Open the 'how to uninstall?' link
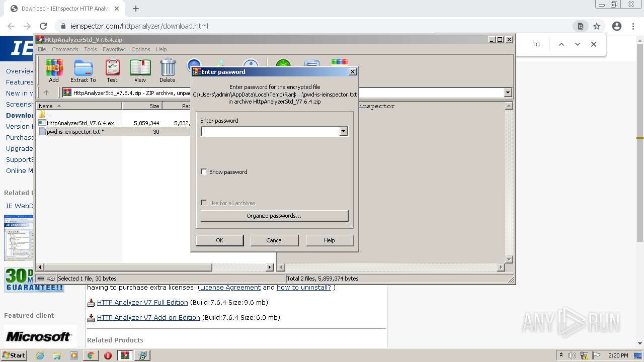 tap(304, 288)
